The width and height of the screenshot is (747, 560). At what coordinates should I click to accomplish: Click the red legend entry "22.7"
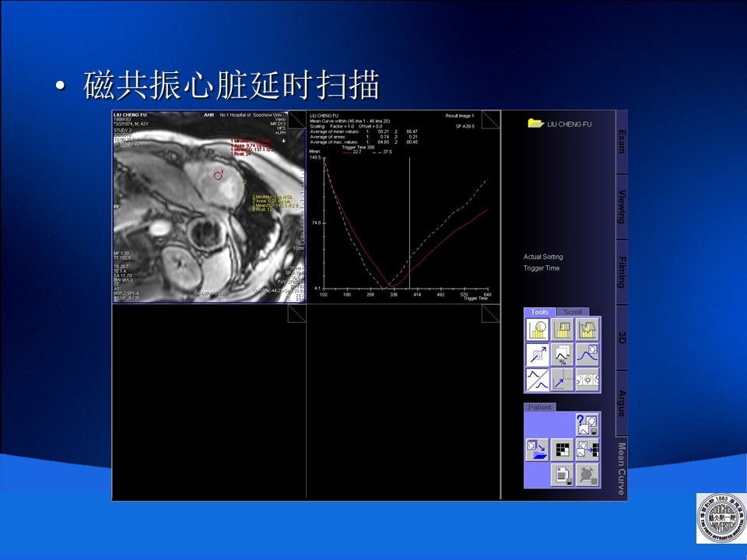click(x=352, y=152)
